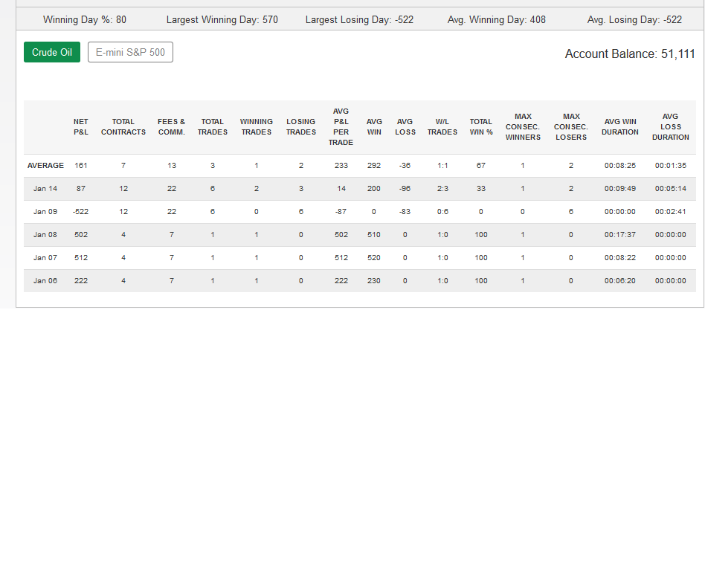
Task: Select the Crude Oil instrument button
Action: 52,52
